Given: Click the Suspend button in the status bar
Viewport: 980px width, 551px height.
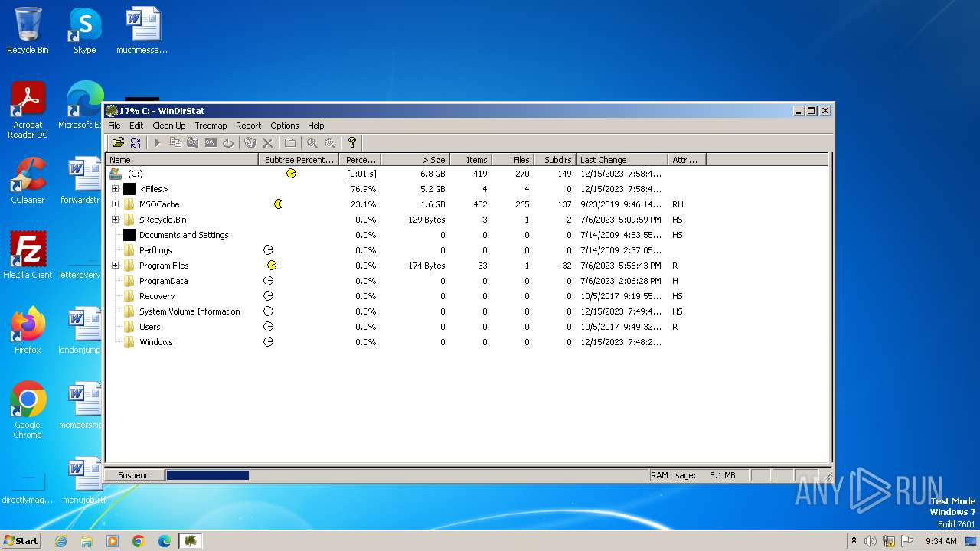Looking at the screenshot, I should tap(134, 475).
